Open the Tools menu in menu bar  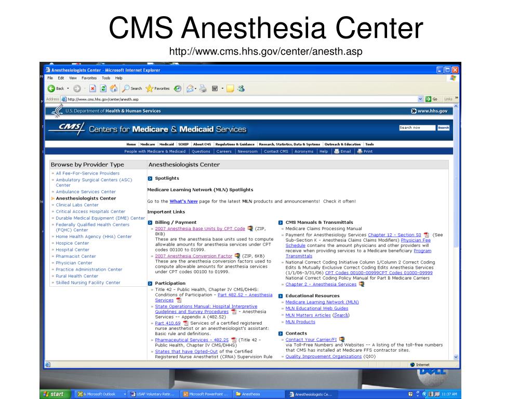(x=106, y=78)
